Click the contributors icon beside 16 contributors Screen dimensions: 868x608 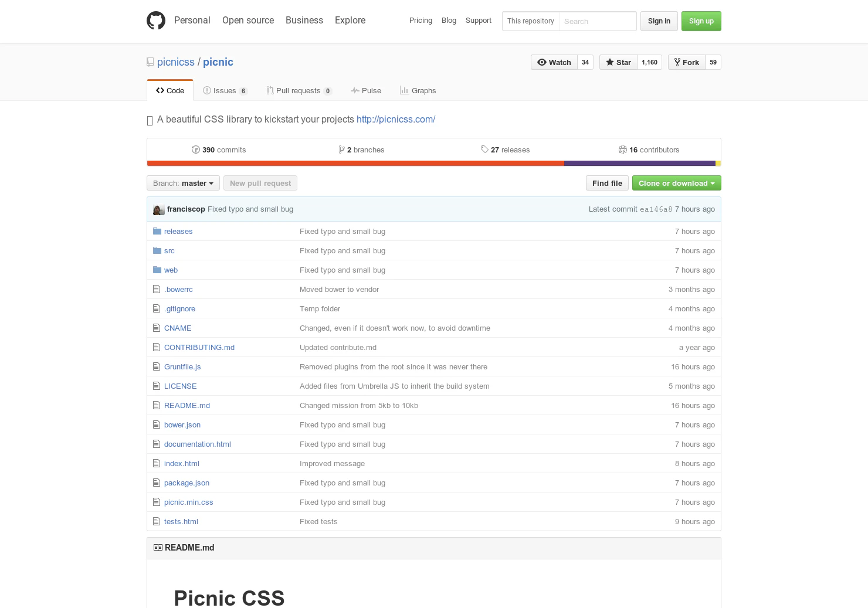tap(623, 150)
